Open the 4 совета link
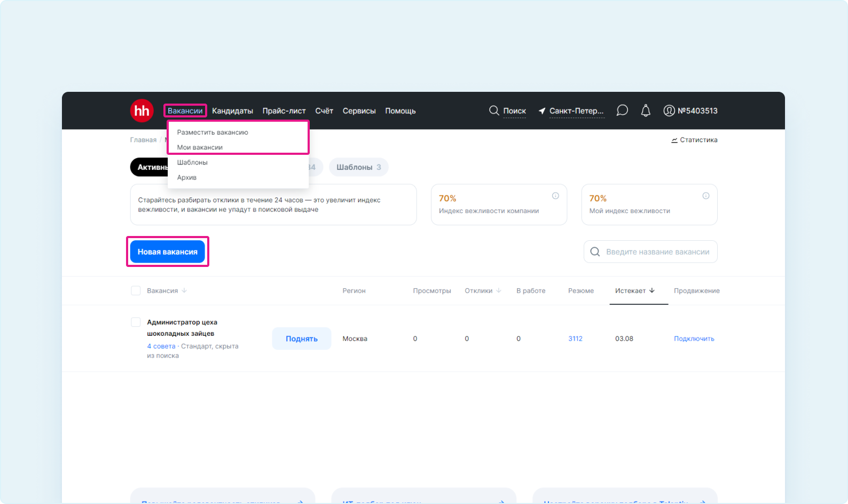The height and width of the screenshot is (504, 848). pos(161,346)
